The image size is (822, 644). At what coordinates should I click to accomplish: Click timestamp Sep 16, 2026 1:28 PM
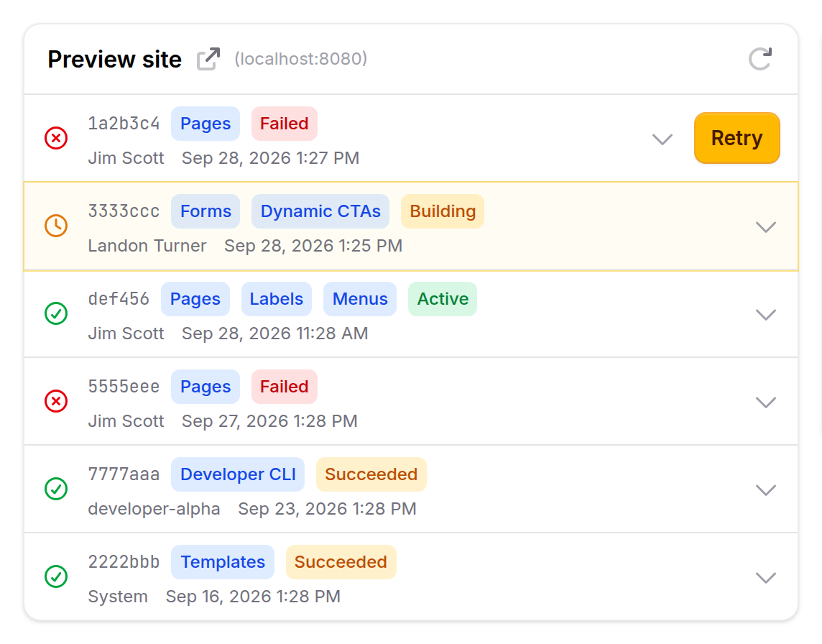pos(253,597)
